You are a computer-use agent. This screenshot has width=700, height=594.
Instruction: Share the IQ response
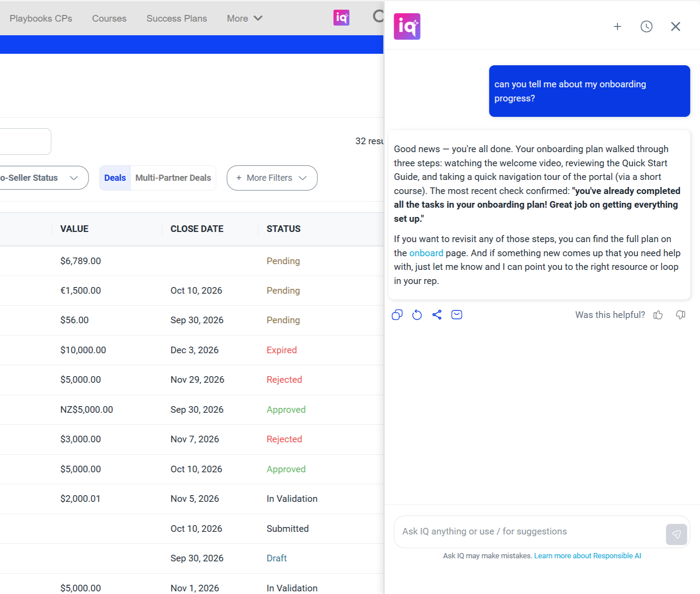pyautogui.click(x=437, y=315)
